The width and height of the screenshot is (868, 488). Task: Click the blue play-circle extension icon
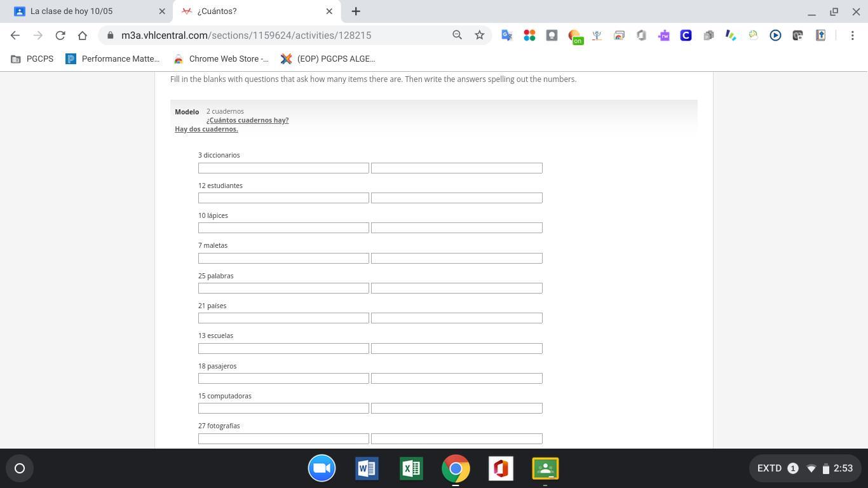(775, 36)
